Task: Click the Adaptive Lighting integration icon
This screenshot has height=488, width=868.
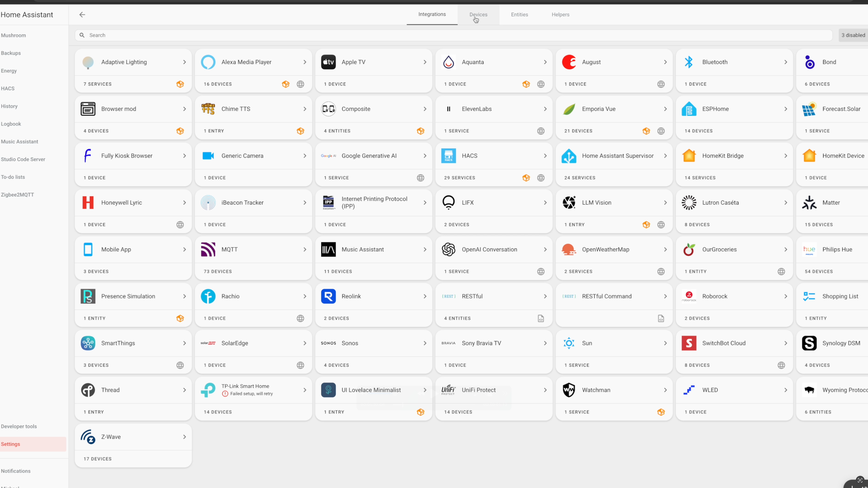Action: point(88,62)
